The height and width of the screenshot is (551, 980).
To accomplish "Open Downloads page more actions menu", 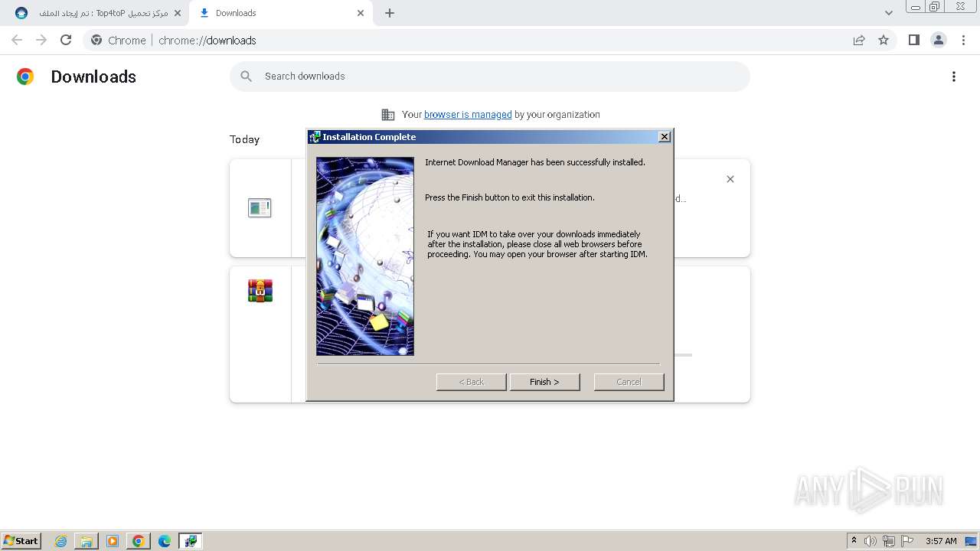I will 954,77.
